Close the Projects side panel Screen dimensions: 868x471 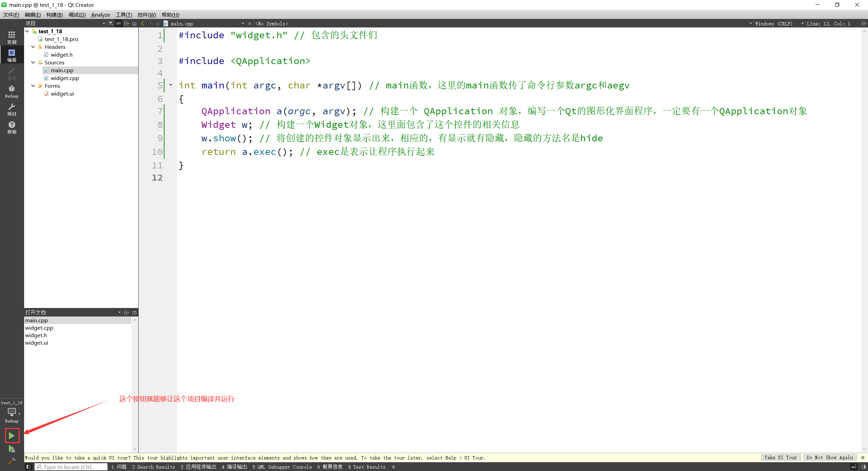click(135, 23)
